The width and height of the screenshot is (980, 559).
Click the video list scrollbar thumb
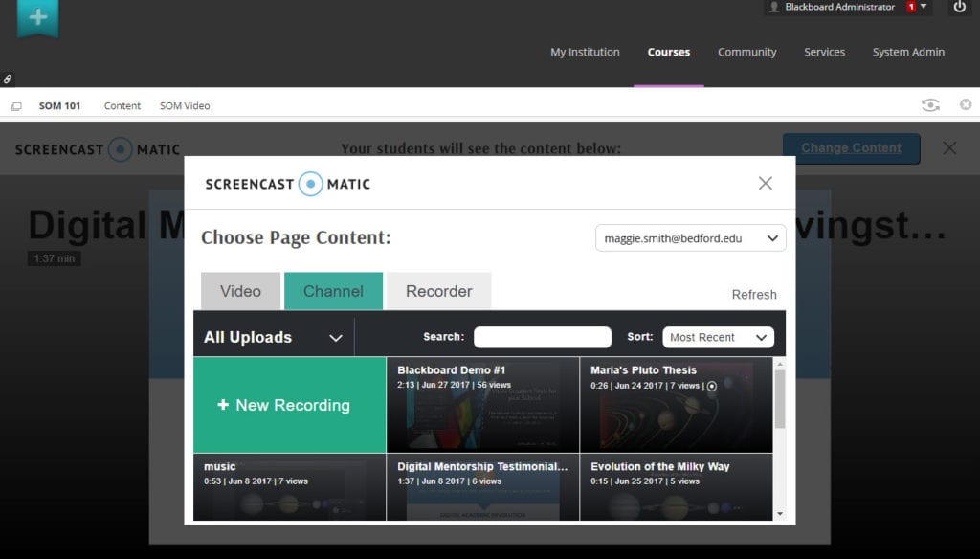779,399
